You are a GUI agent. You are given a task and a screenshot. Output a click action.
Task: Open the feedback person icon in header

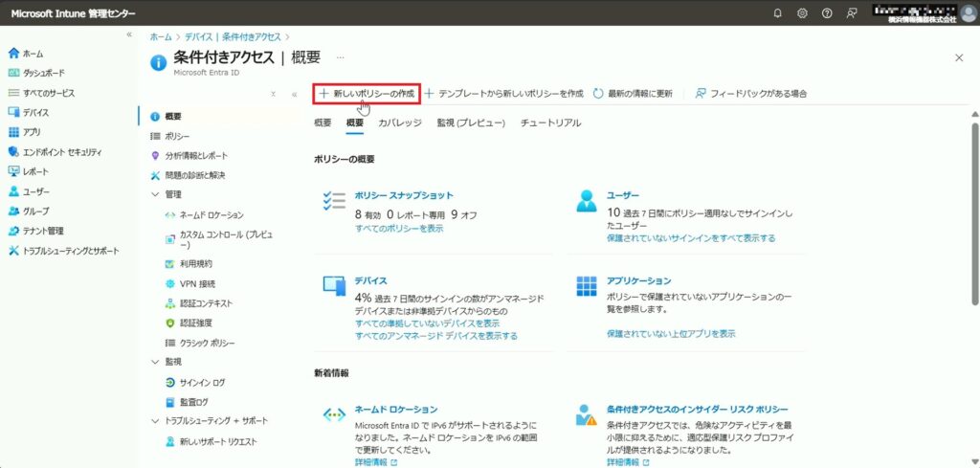click(x=851, y=13)
